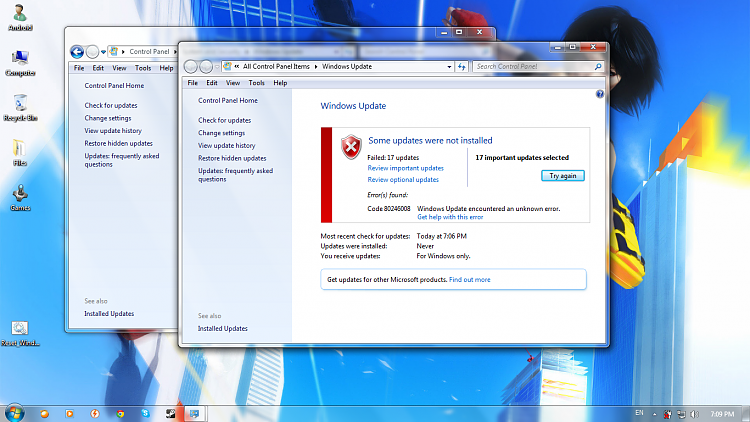Open View update history in the rear Control Panel window
The image size is (750, 422).
(113, 131)
